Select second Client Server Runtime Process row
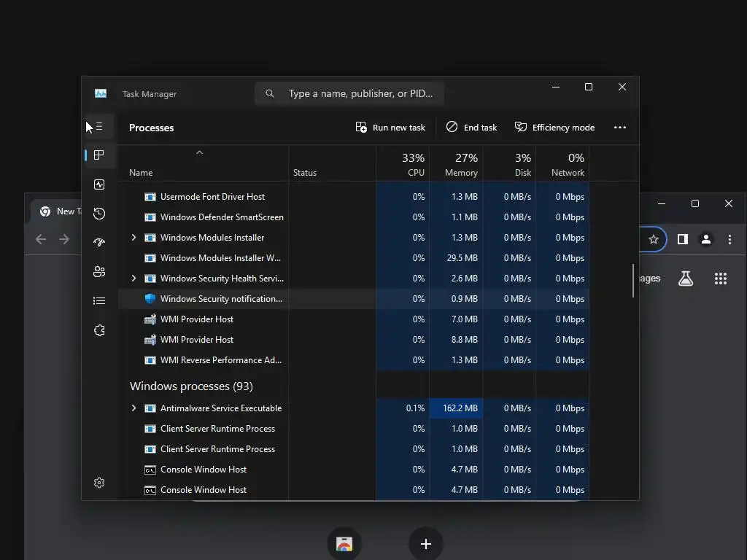The height and width of the screenshot is (560, 747). click(354, 449)
